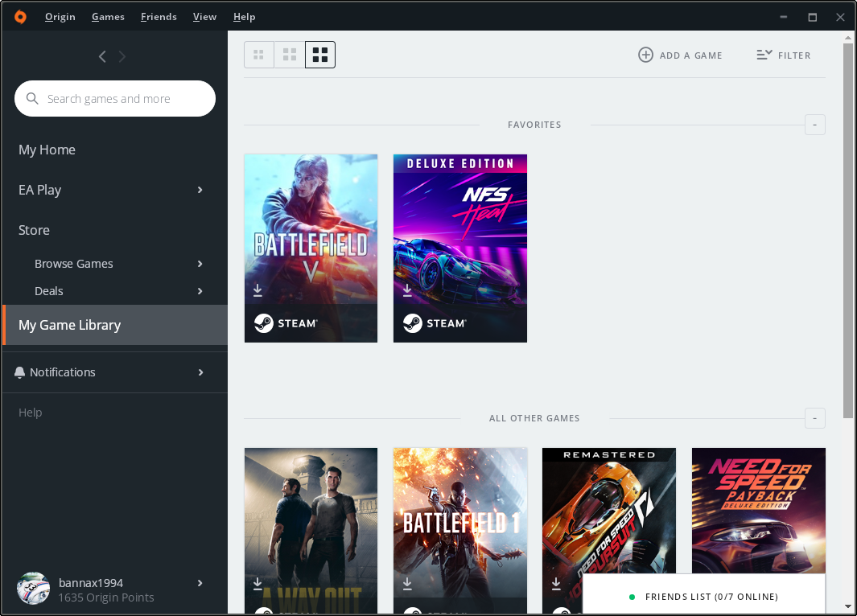The width and height of the screenshot is (857, 616).
Task: Click the download icon on NFS Heat
Action: tap(407, 290)
